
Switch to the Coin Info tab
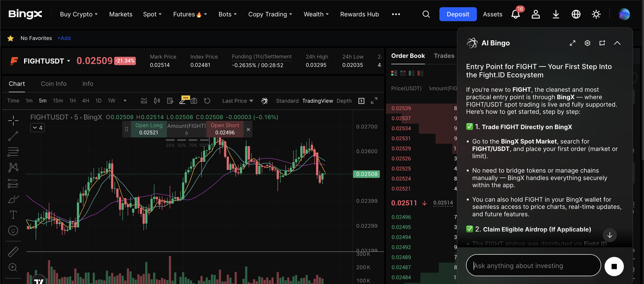coord(54,84)
